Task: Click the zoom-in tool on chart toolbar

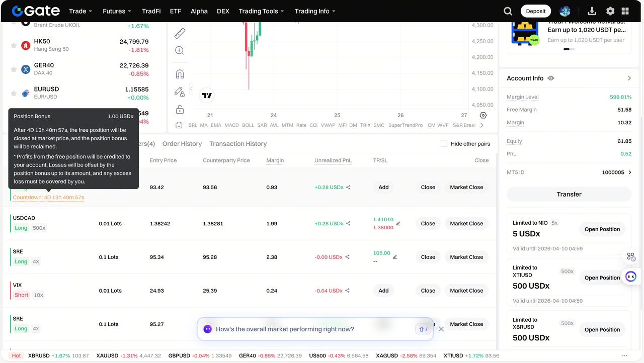Action: (x=180, y=50)
